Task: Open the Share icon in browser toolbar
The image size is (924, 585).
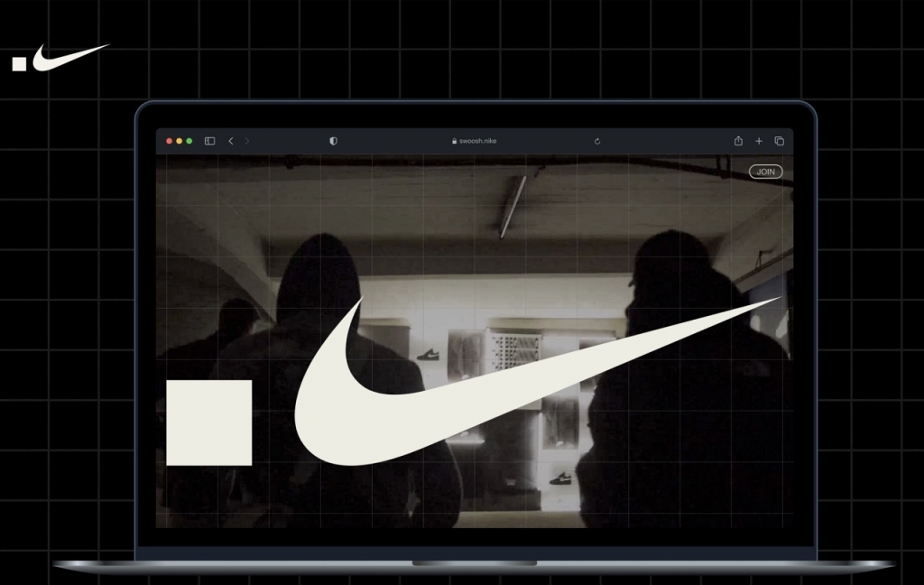Action: (x=738, y=140)
